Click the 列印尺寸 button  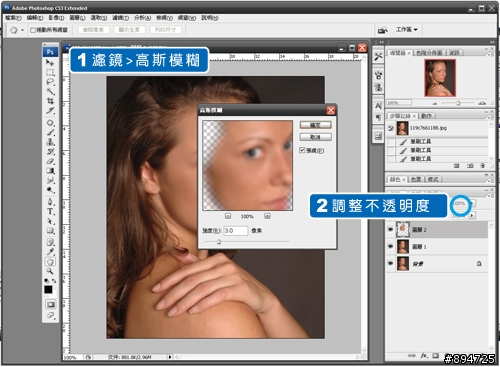pyautogui.click(x=165, y=30)
